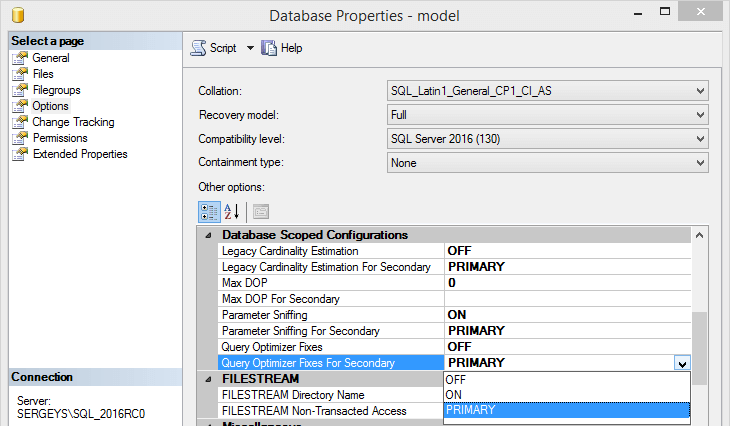730x426 pixels.
Task: Click the Property Pages icon
Action: coord(261,212)
